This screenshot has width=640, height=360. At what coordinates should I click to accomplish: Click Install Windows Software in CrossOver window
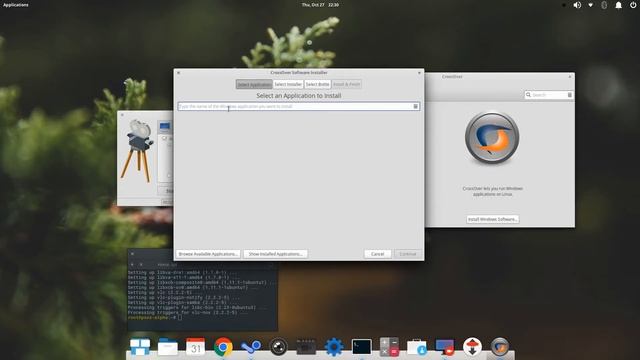pyautogui.click(x=493, y=219)
